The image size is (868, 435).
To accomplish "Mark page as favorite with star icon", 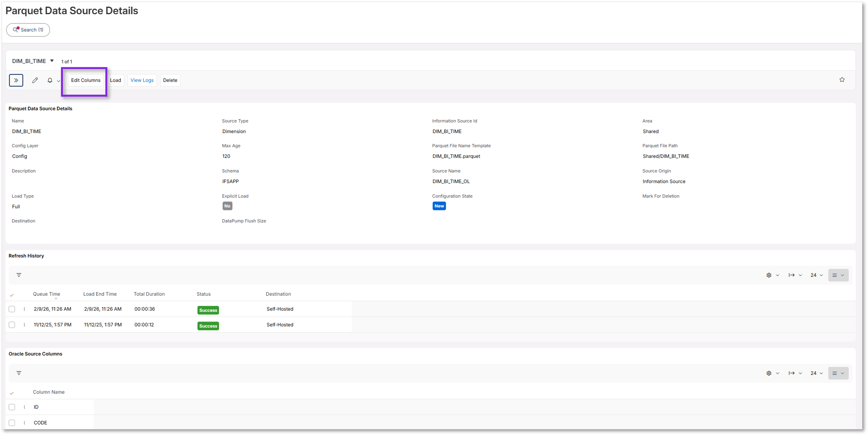I will tap(842, 80).
